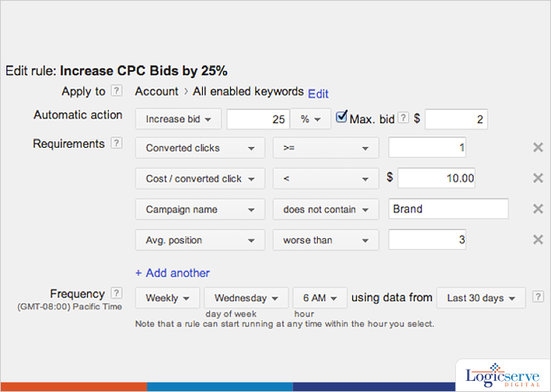Remove the Campaign name requirement row
Image resolution: width=551 pixels, height=392 pixels.
pyautogui.click(x=537, y=209)
